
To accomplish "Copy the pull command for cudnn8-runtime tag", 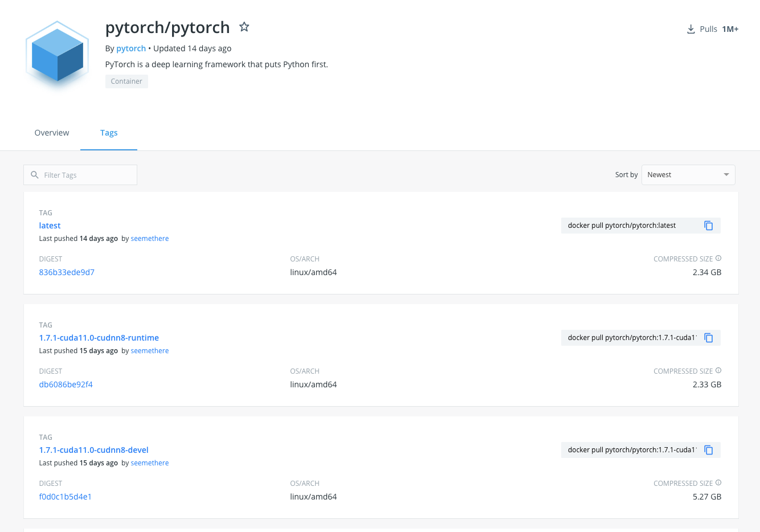I will 709,337.
